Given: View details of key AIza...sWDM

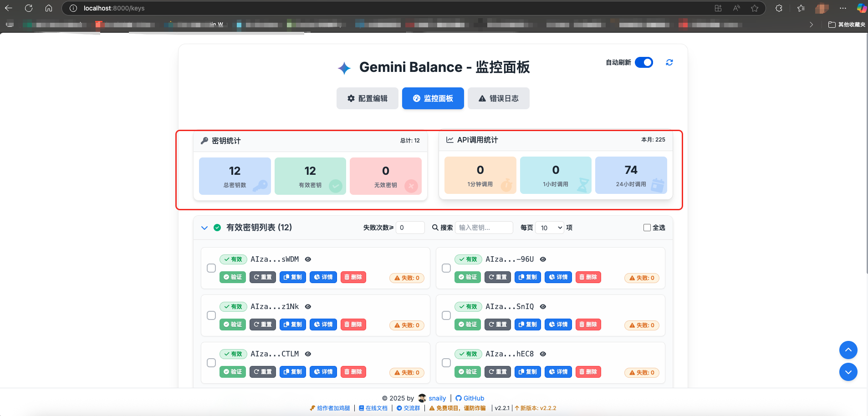Looking at the screenshot, I should (x=323, y=277).
